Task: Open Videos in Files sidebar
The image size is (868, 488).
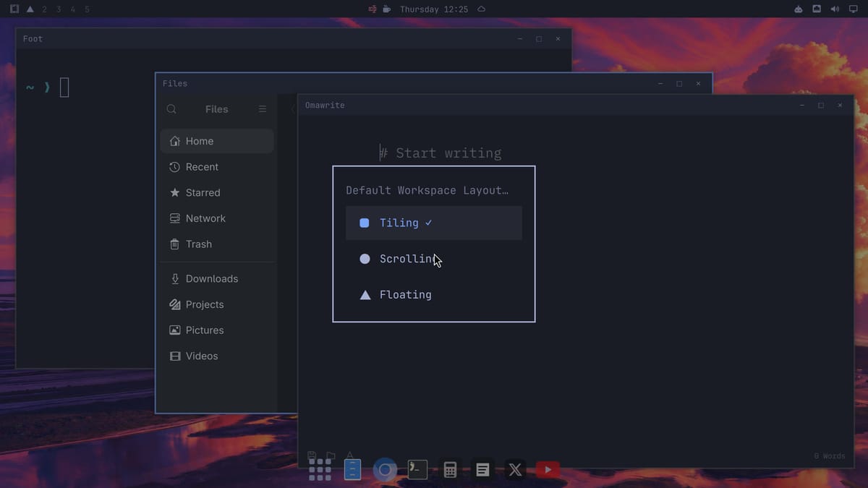Action: click(217, 356)
